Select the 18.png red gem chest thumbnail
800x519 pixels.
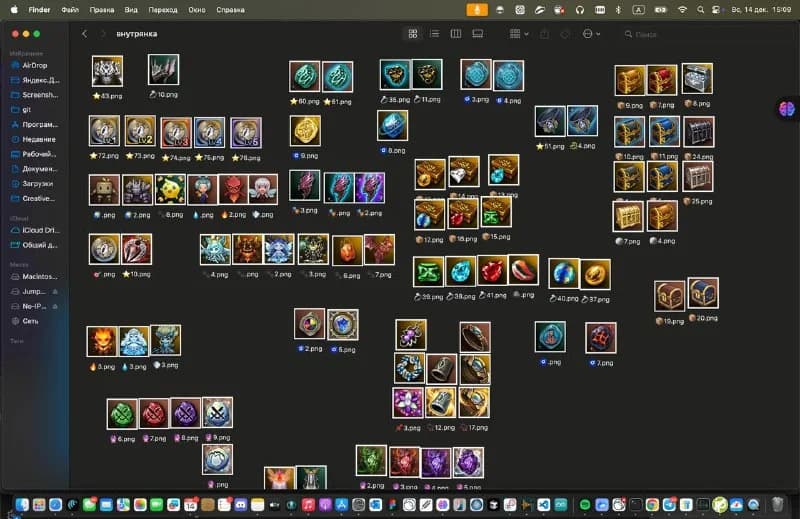click(x=463, y=213)
